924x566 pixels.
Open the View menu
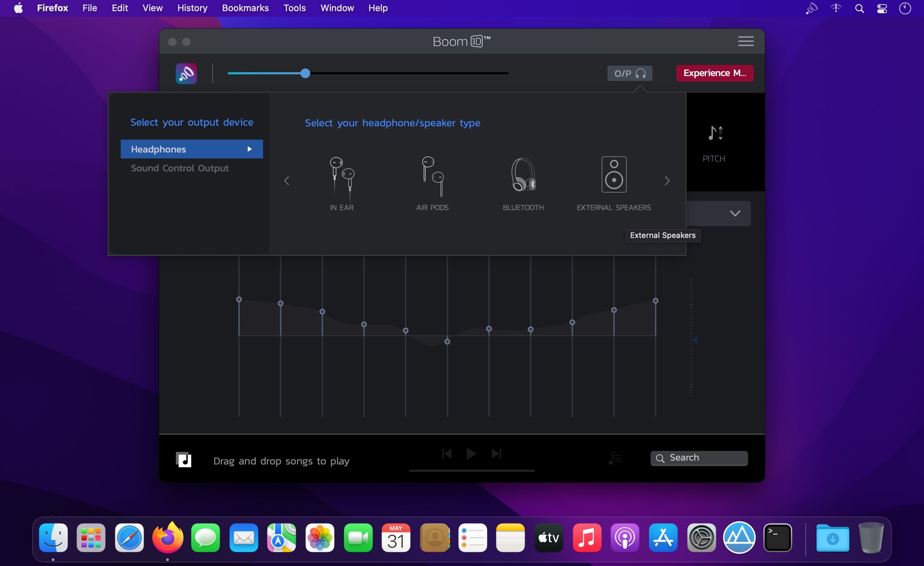pyautogui.click(x=152, y=8)
